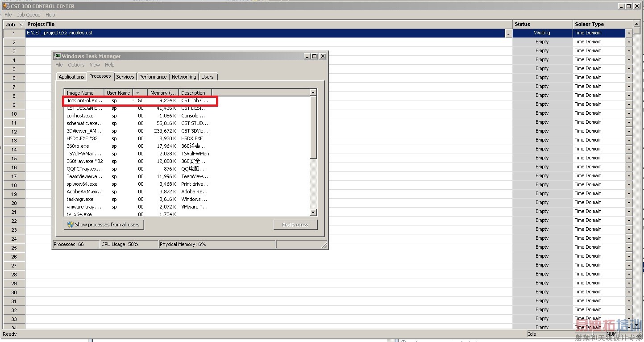Screen dimensions: 644x342
Task: Expand the Solver Type dropdown for job 20
Action: pyautogui.click(x=629, y=203)
